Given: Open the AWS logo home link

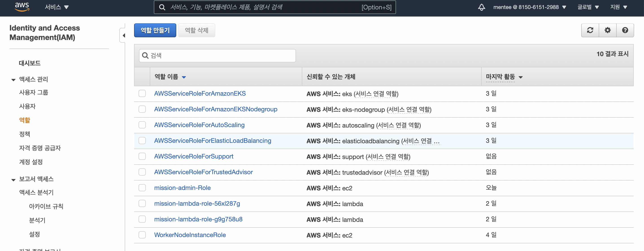Looking at the screenshot, I should pos(22,7).
